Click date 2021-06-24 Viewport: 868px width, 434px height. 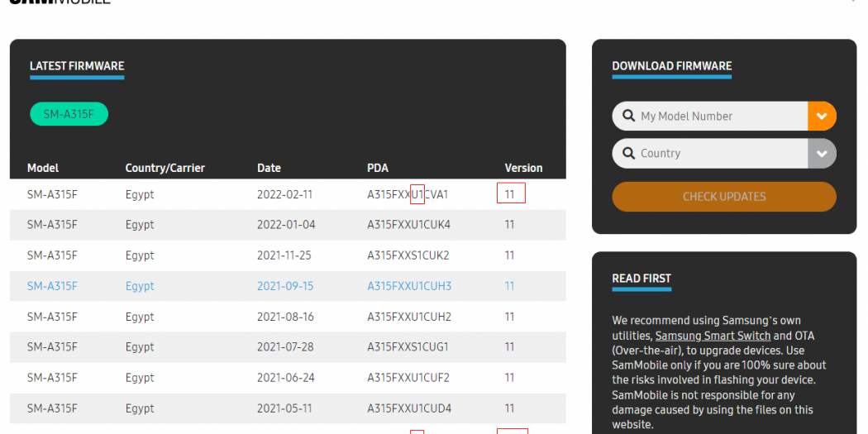click(x=285, y=378)
